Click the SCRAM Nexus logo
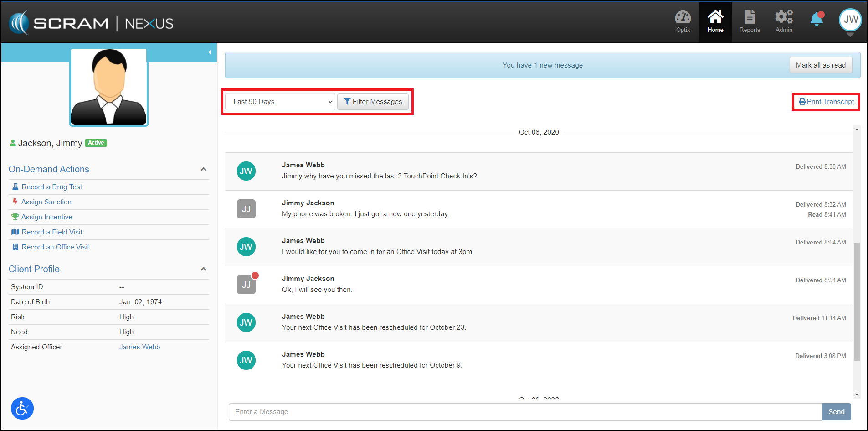The image size is (868, 431). (x=91, y=23)
